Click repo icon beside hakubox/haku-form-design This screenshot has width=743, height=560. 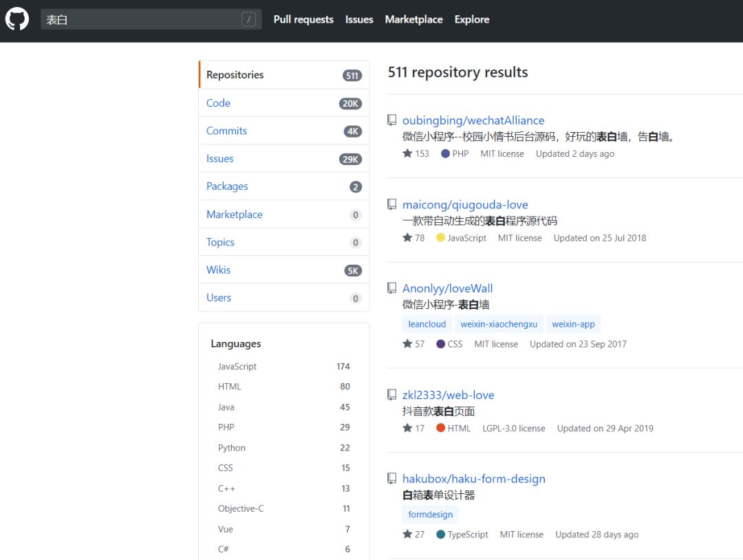[x=392, y=479]
